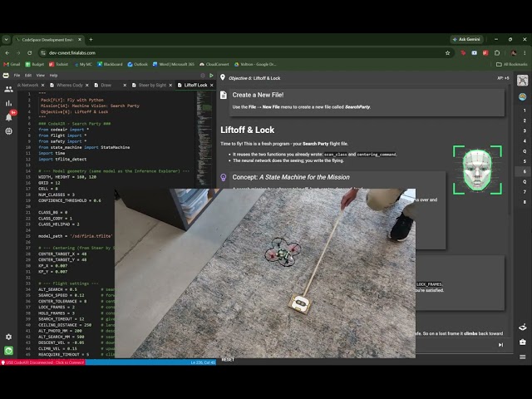Go to objective 8 in right rail
532x399 pixels.
pos(525,202)
